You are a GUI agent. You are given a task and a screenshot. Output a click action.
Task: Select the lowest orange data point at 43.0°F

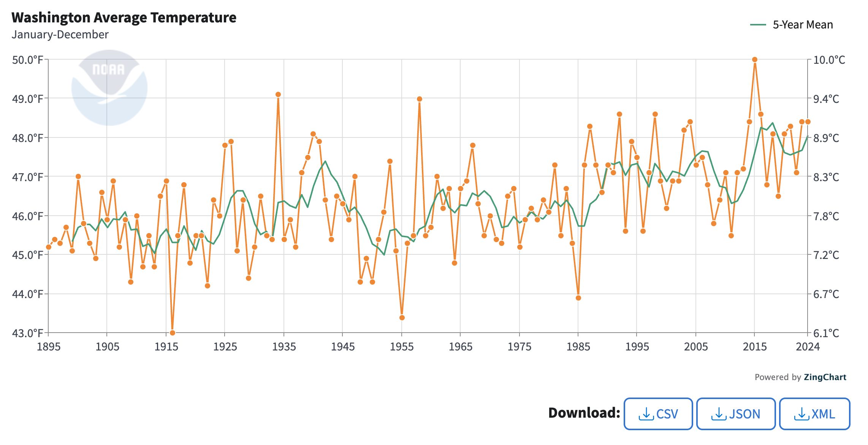click(x=172, y=333)
